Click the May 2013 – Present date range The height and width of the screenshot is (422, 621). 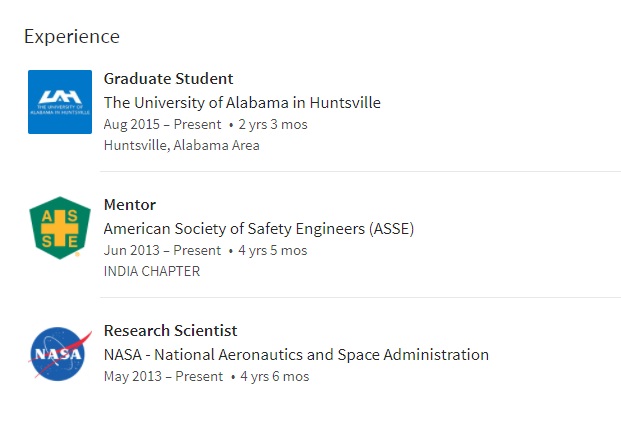click(163, 376)
